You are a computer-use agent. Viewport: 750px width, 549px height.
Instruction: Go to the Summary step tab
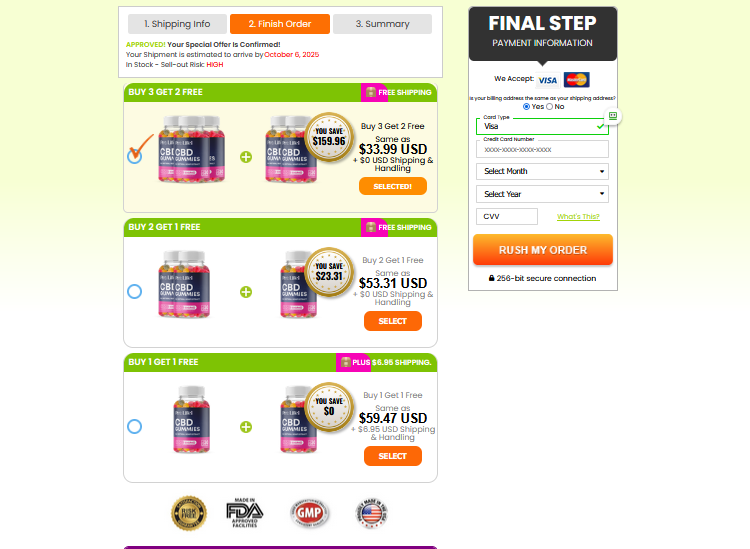click(x=382, y=24)
